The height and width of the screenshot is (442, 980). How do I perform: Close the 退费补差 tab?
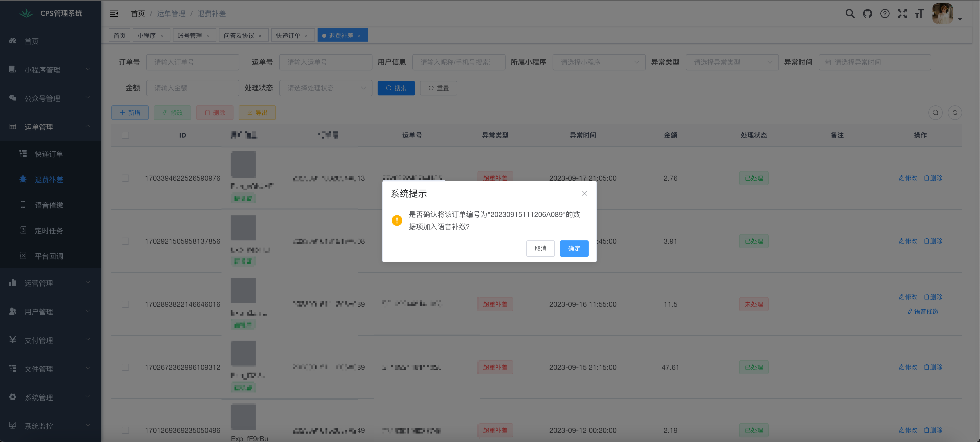[359, 36]
